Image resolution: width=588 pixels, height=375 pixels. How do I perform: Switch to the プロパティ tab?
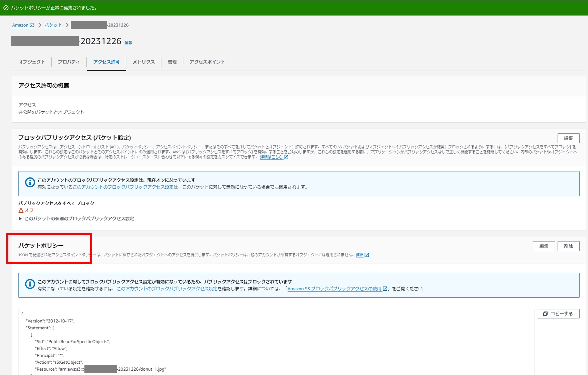(x=69, y=62)
